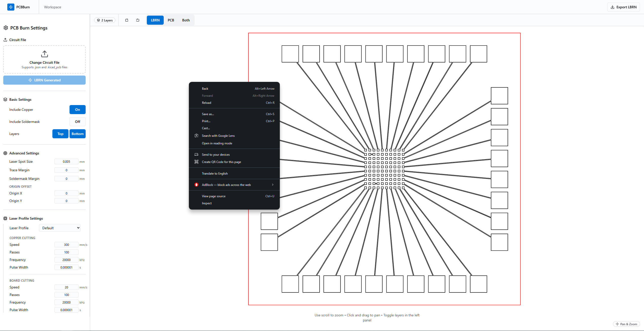The height and width of the screenshot is (331, 644).
Task: Choose Inspect from the context menu
Action: coord(207,203)
